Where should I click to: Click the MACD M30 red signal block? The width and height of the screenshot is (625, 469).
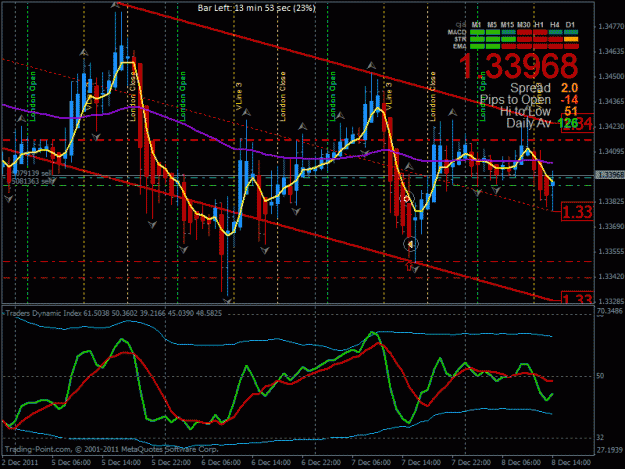click(x=524, y=32)
